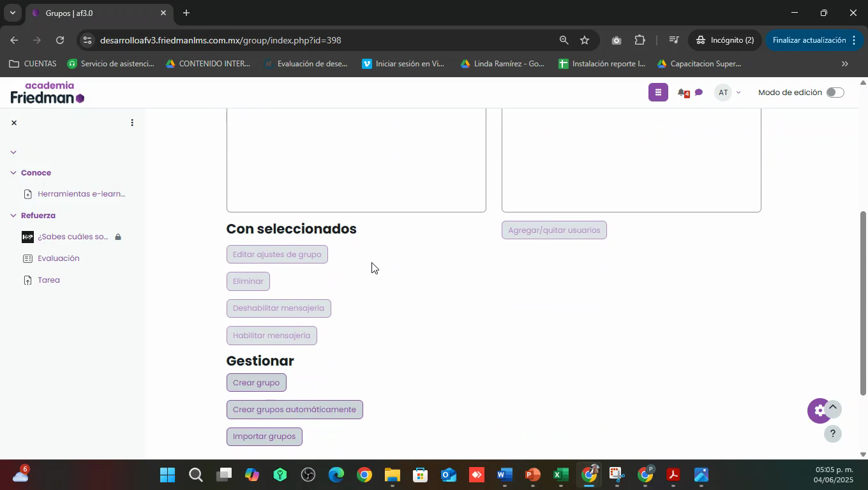Open File Explorer from taskbar

point(392,475)
